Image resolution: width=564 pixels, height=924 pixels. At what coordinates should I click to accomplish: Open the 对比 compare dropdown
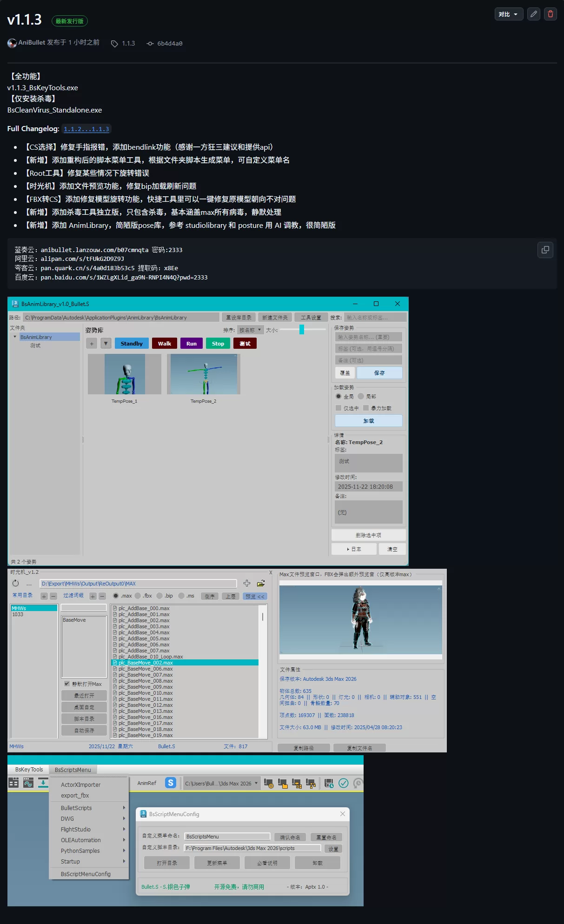(509, 14)
